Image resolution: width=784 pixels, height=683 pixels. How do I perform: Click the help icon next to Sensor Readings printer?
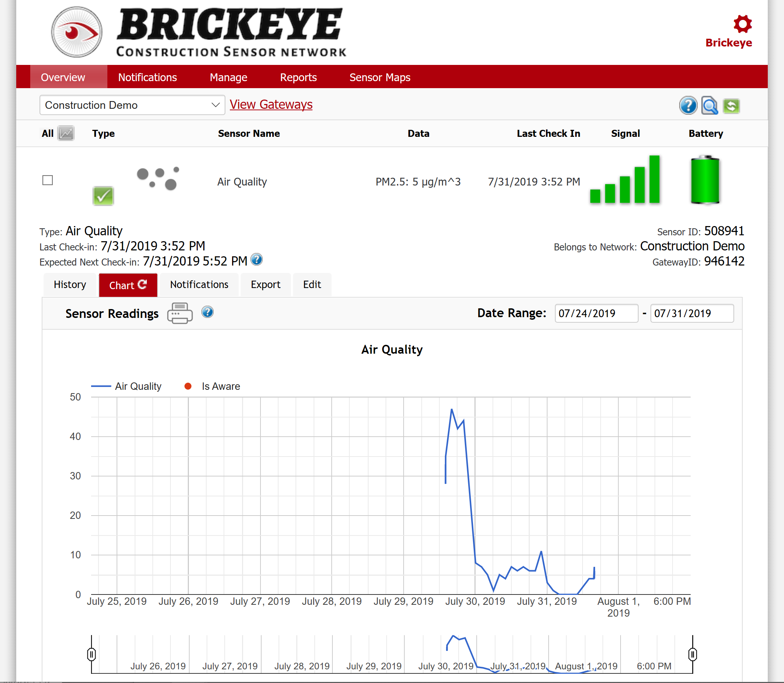pyautogui.click(x=207, y=312)
